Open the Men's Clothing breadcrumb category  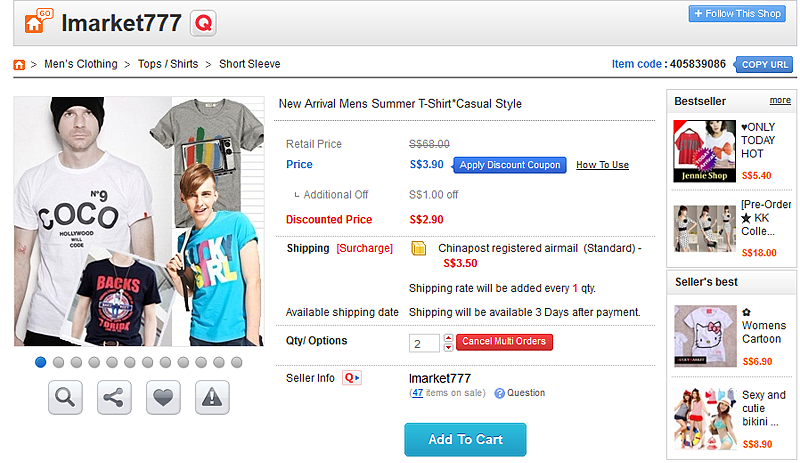(81, 64)
